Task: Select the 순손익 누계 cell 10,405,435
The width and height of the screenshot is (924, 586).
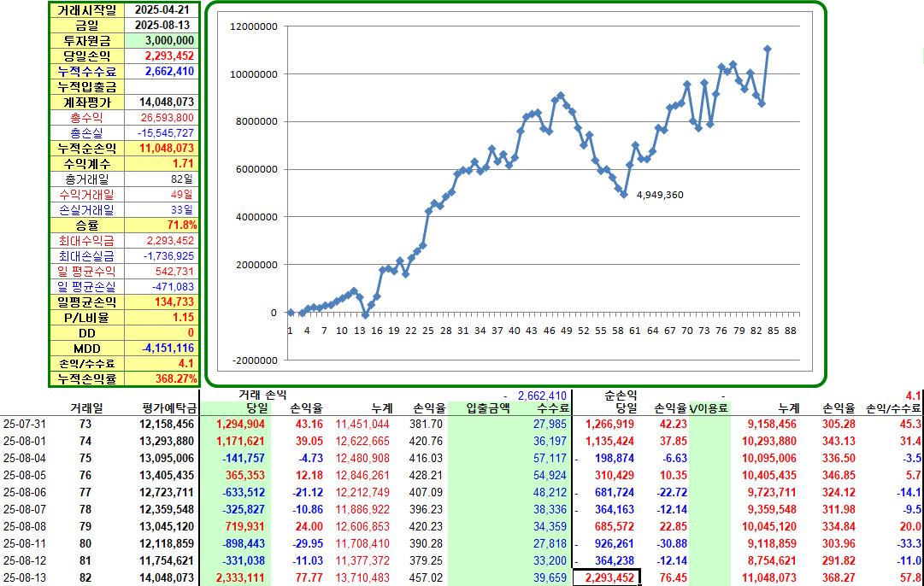Action: [769, 475]
